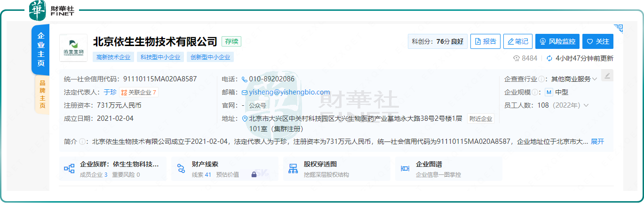Image resolution: width=644 pixels, height=212 pixels.
Task: Select the 科技型中小企业 tag
Action: coord(160,57)
